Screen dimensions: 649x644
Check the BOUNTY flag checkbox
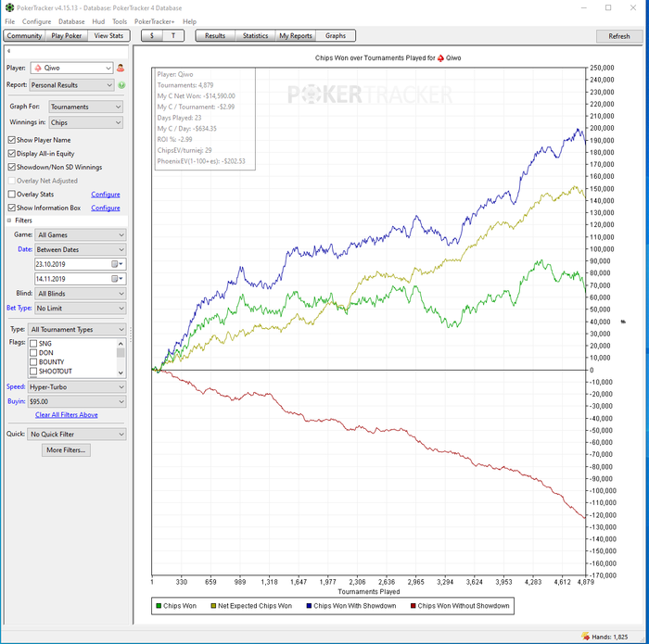click(33, 362)
